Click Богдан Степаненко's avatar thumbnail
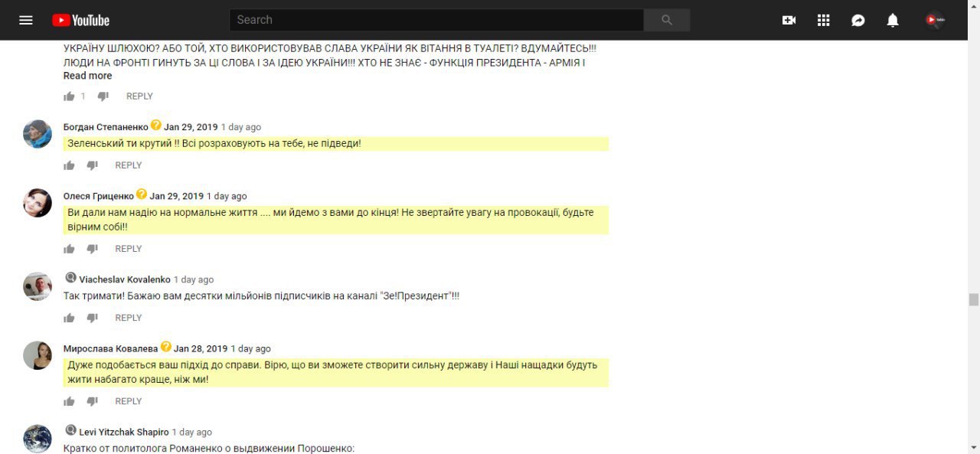Image resolution: width=980 pixels, height=454 pixels. coord(38,134)
